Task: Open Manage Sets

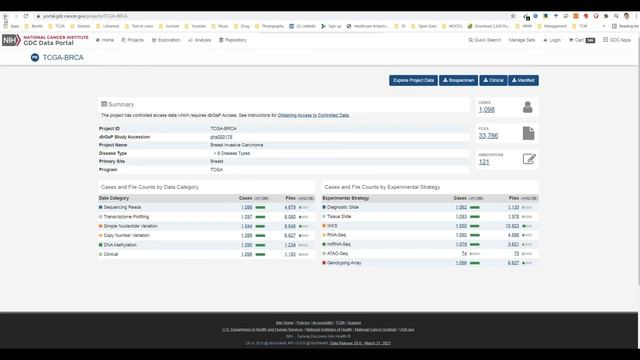Action: click(x=522, y=40)
